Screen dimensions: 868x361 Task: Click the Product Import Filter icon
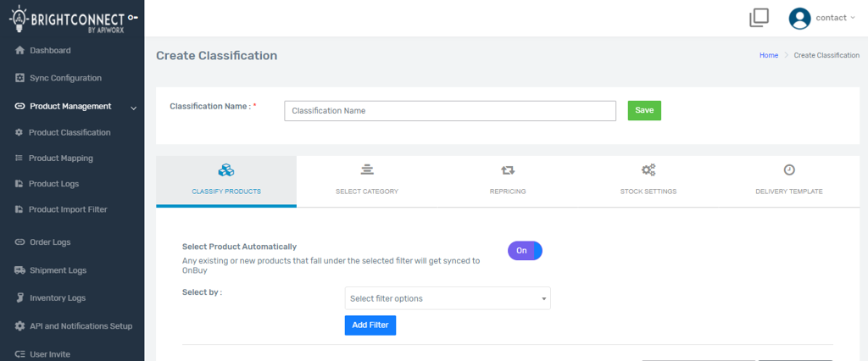(19, 209)
